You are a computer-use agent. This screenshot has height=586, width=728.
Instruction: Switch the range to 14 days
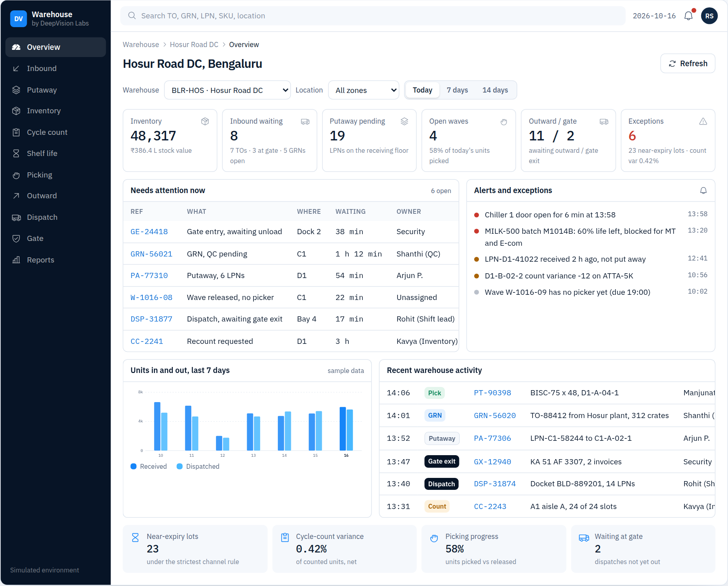[x=495, y=90]
